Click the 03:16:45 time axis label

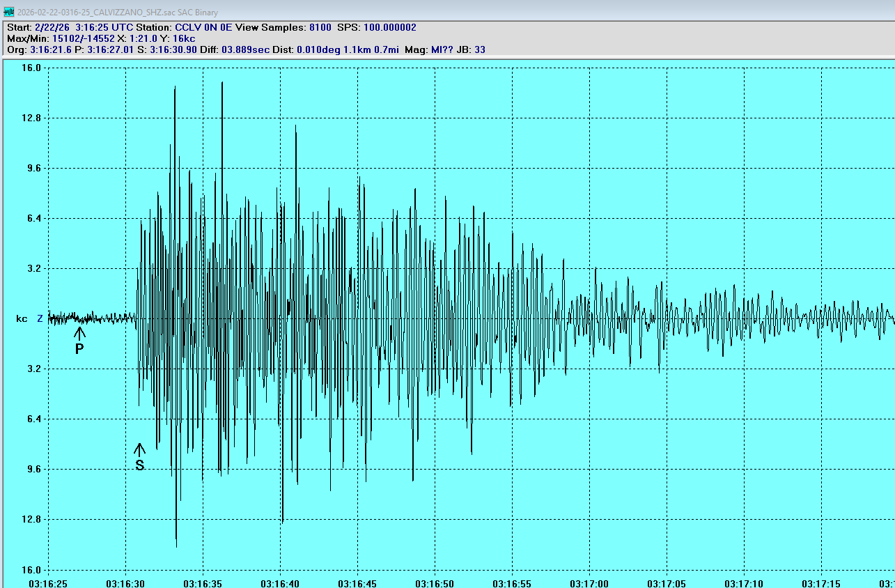pos(357,582)
